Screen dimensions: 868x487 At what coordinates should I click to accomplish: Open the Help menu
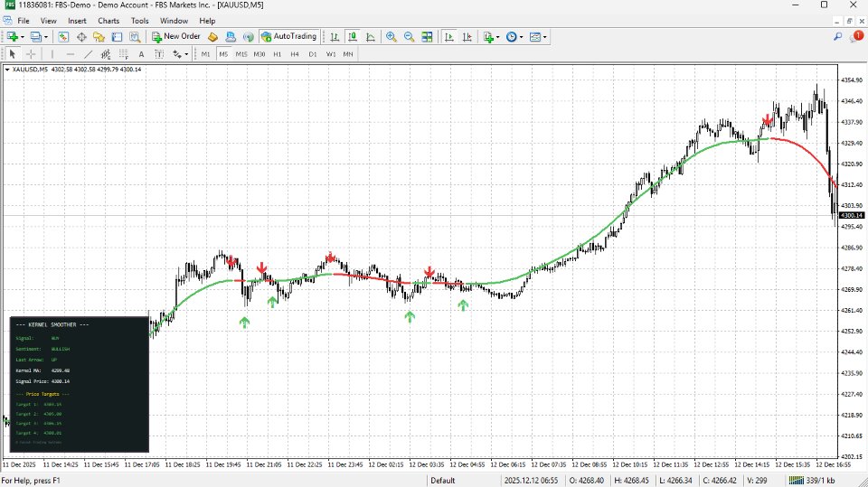pyautogui.click(x=207, y=21)
